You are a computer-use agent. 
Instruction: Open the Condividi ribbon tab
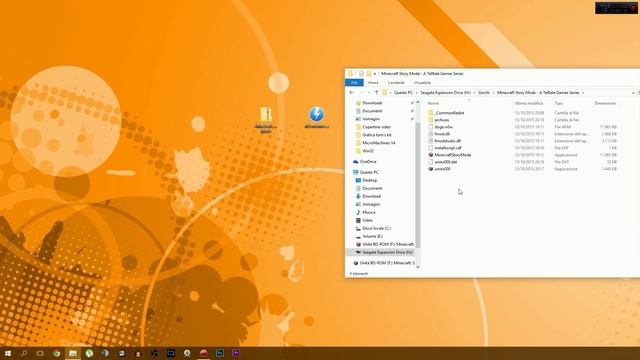(x=396, y=83)
